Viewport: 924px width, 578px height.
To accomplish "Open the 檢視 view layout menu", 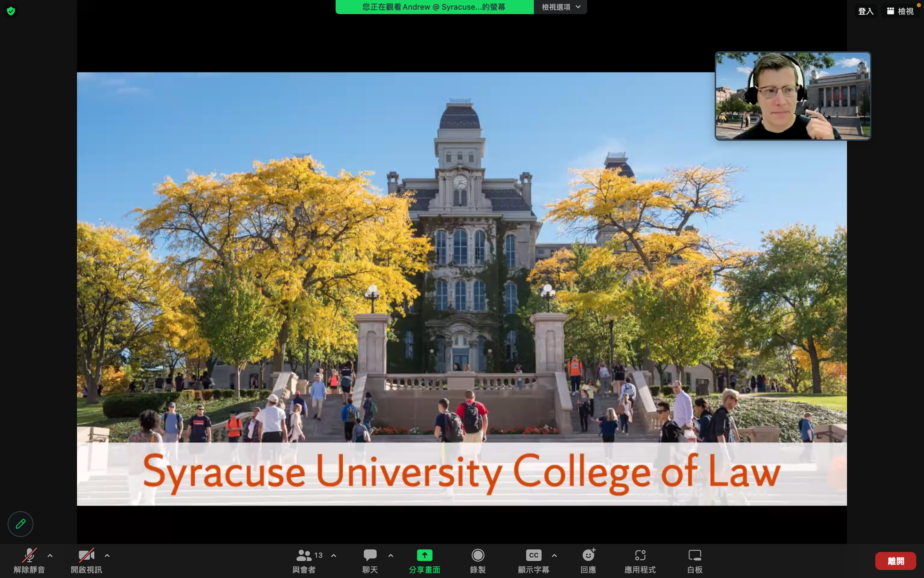I will click(901, 11).
